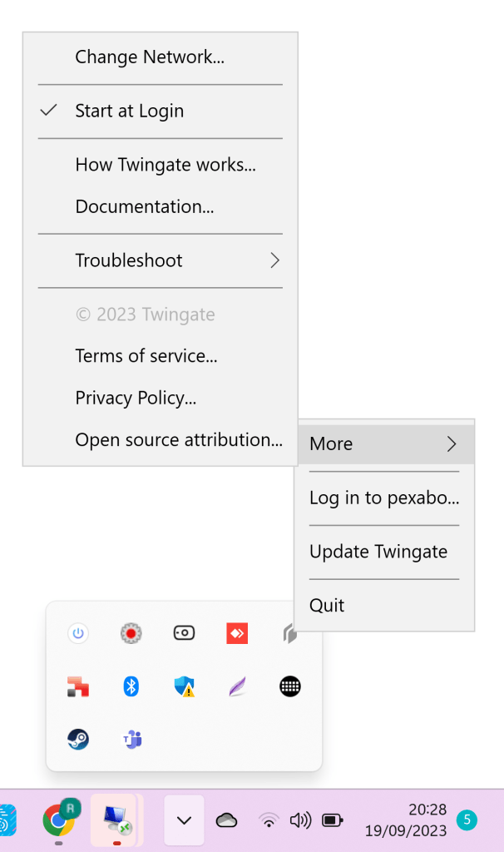Open the Change Network option
The width and height of the screenshot is (504, 852).
[x=161, y=57]
